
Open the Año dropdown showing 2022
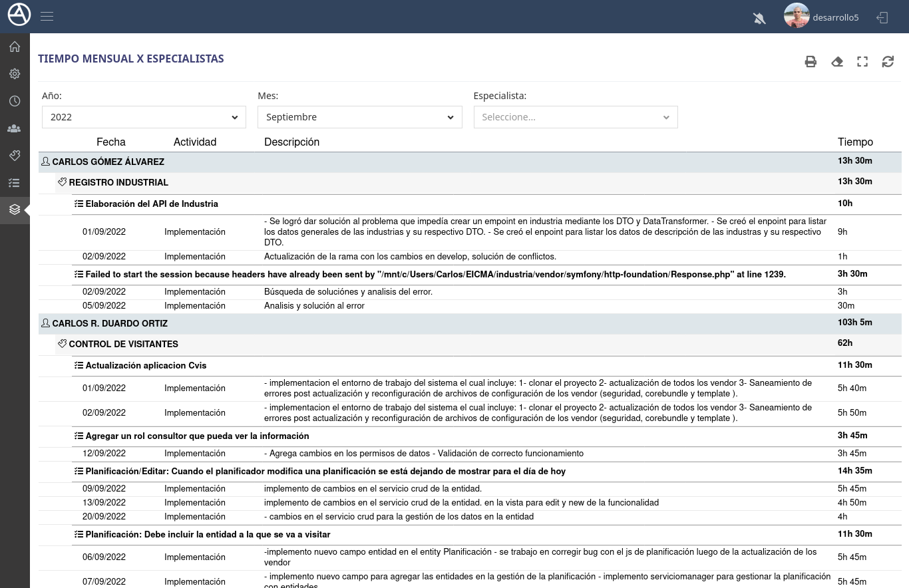click(144, 117)
